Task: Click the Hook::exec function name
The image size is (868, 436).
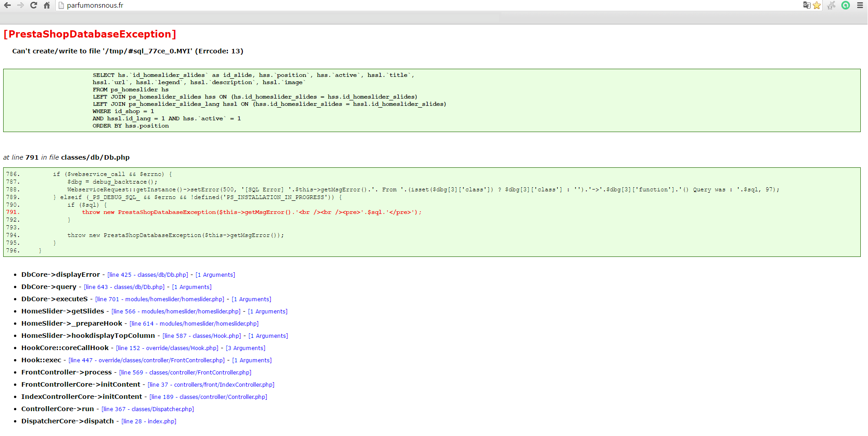Action: tap(41, 360)
